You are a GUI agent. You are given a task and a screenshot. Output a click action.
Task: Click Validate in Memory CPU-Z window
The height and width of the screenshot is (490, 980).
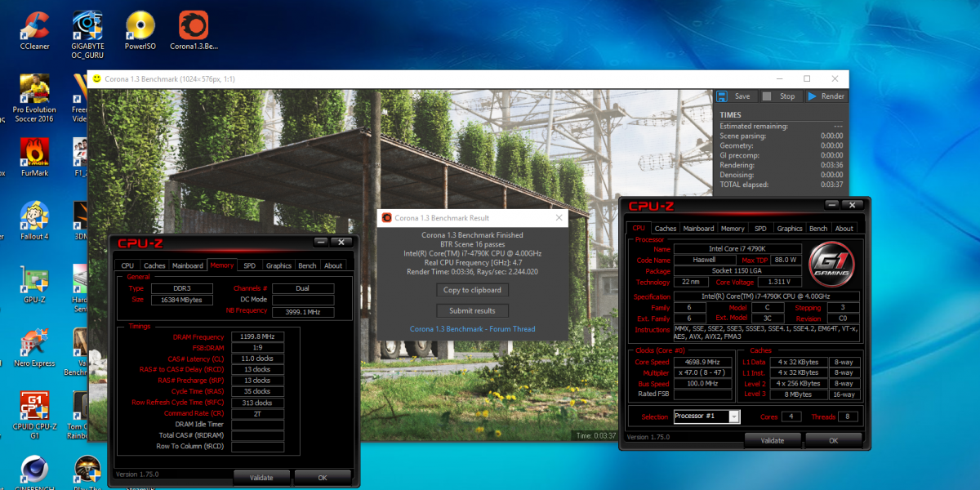[x=261, y=477]
